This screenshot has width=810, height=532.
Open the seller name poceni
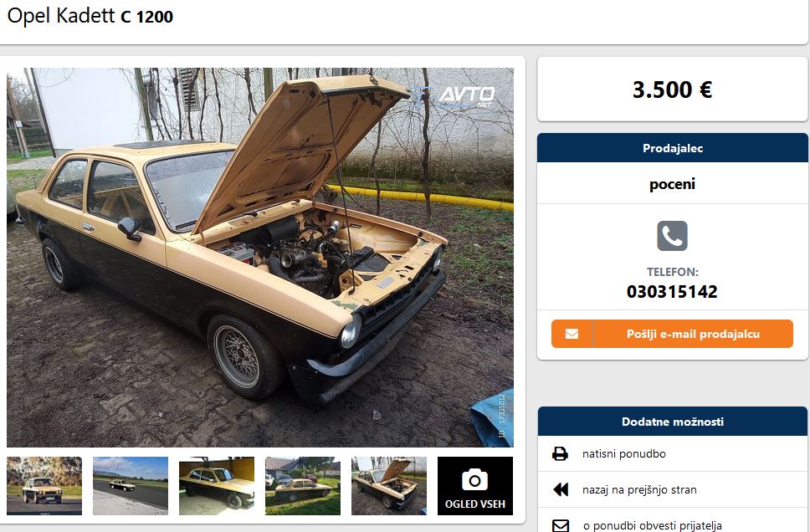tap(672, 184)
